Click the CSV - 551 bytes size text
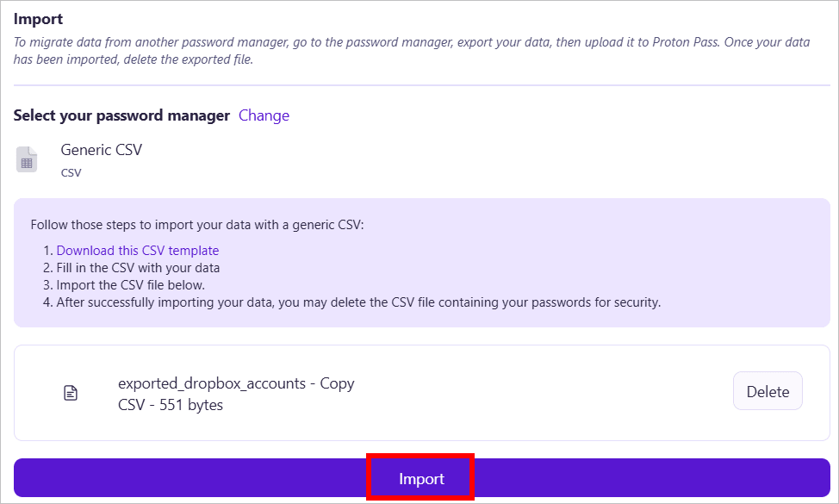This screenshot has height=504, width=839. [x=171, y=404]
